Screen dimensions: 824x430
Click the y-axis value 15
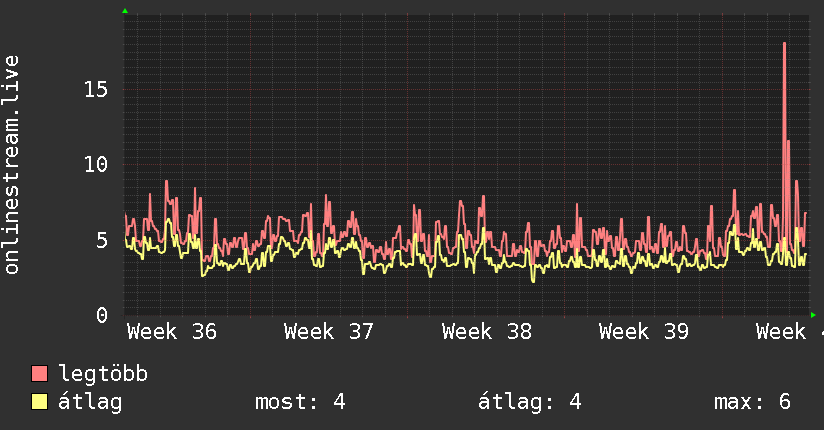(x=96, y=89)
